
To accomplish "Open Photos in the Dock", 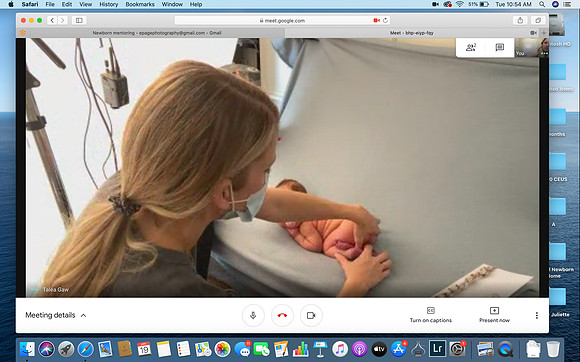I will click(x=222, y=349).
